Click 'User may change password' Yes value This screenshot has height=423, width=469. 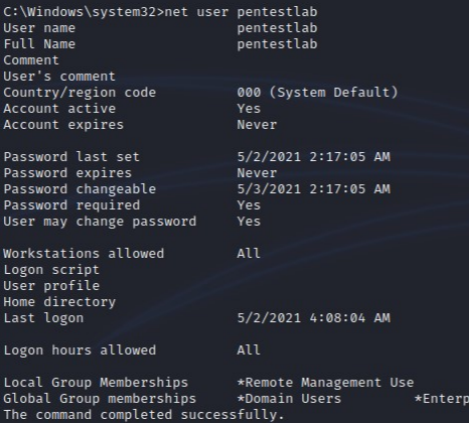[x=249, y=221]
